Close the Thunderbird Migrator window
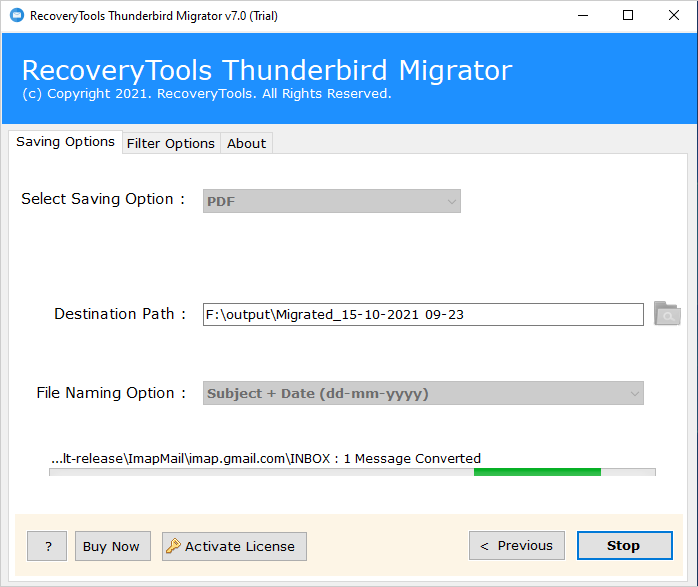 point(674,16)
